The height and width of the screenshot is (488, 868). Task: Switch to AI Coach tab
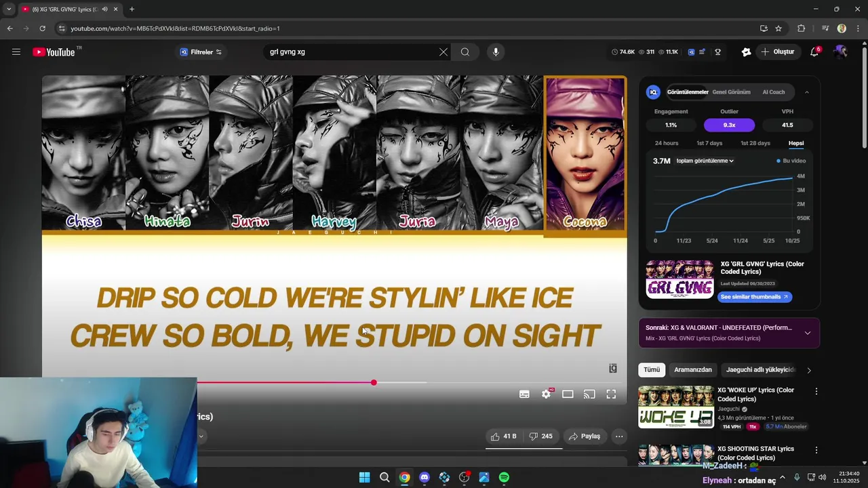774,92
